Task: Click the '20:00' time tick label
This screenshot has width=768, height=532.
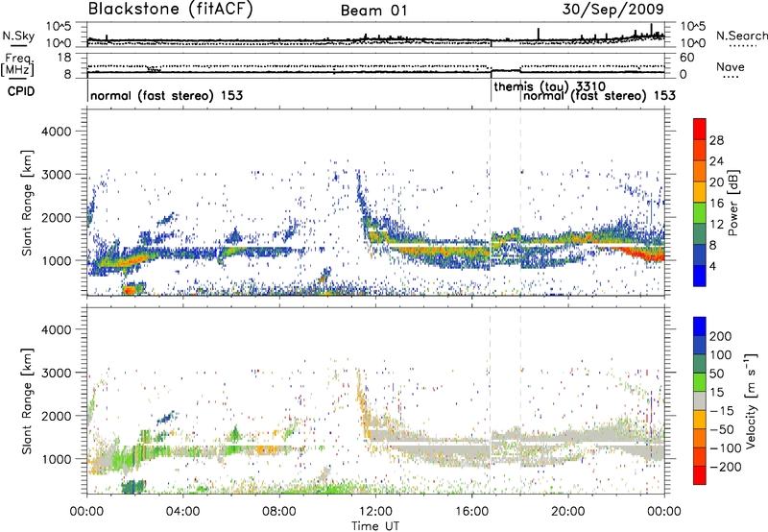Action: pos(568,512)
